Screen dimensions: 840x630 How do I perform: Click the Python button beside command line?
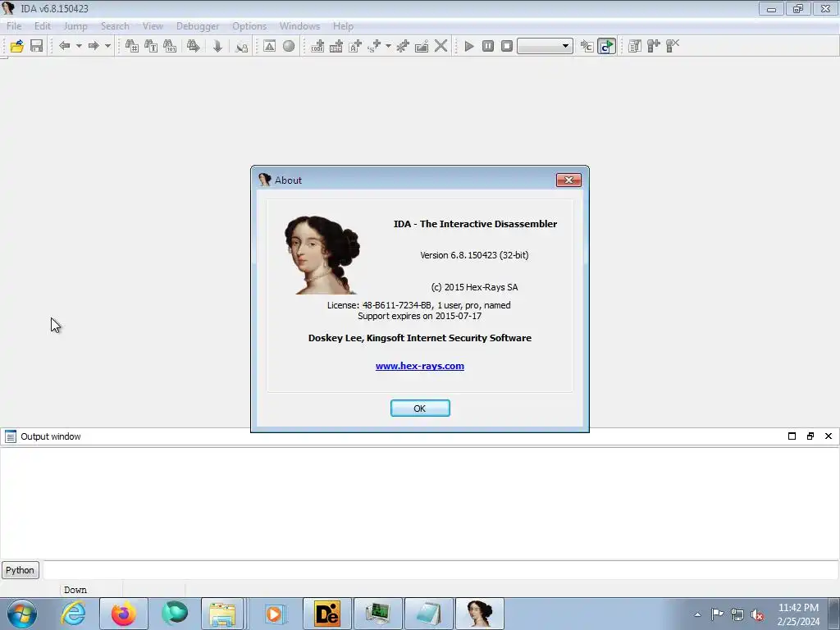point(20,570)
